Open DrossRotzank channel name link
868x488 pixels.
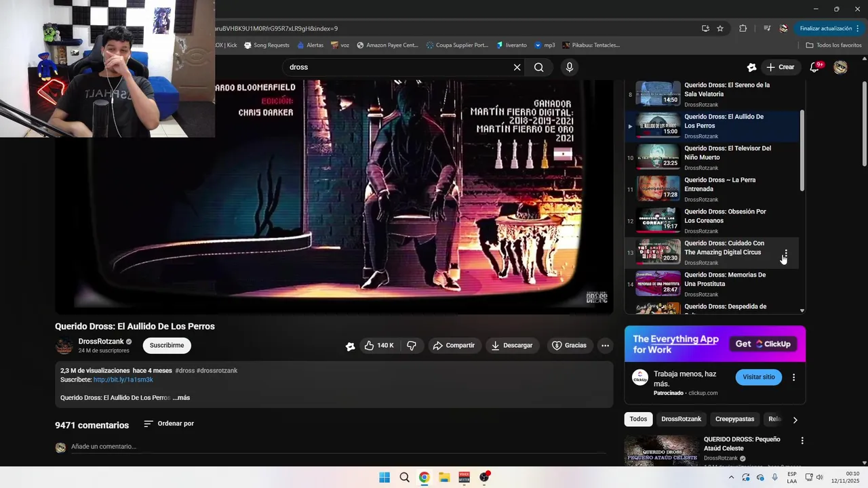101,342
